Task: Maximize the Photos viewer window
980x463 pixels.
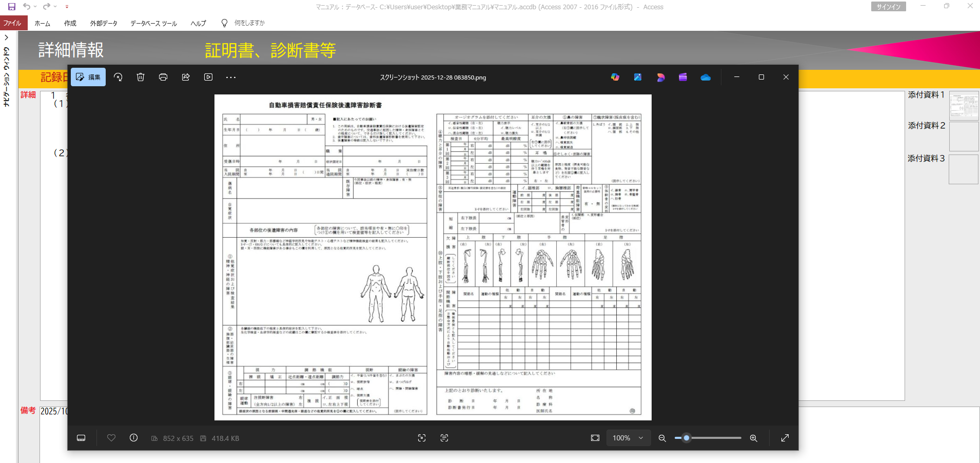Action: [x=761, y=77]
